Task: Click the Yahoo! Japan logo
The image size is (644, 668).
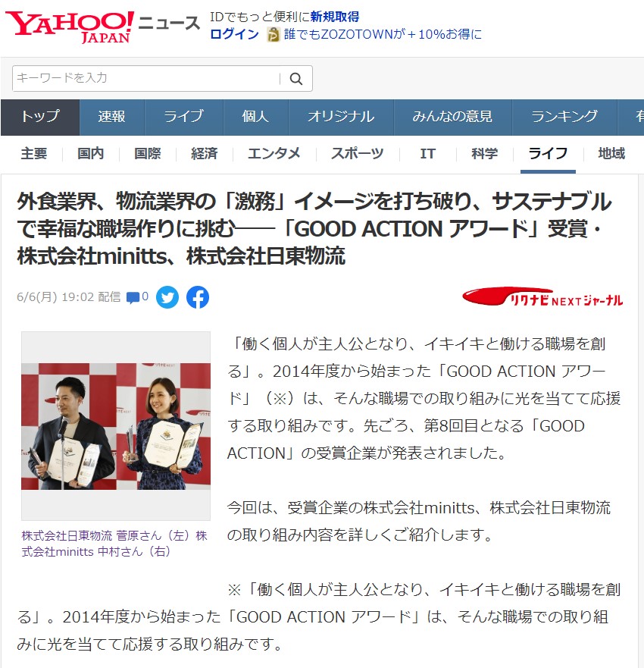Action: point(70,26)
